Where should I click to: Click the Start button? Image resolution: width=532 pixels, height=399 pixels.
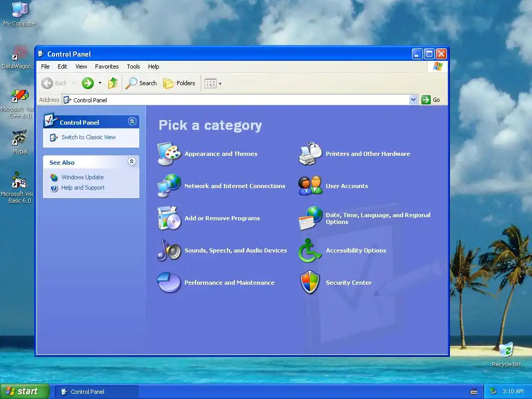(x=24, y=392)
